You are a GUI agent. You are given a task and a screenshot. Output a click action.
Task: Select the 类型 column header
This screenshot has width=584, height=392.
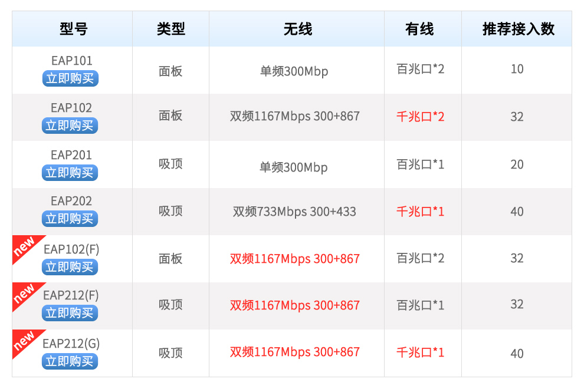pyautogui.click(x=171, y=29)
